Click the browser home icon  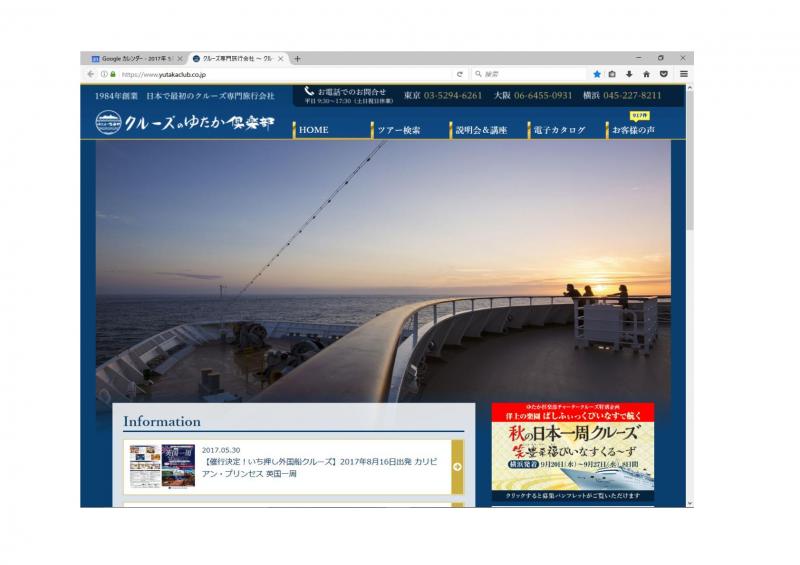[646, 74]
